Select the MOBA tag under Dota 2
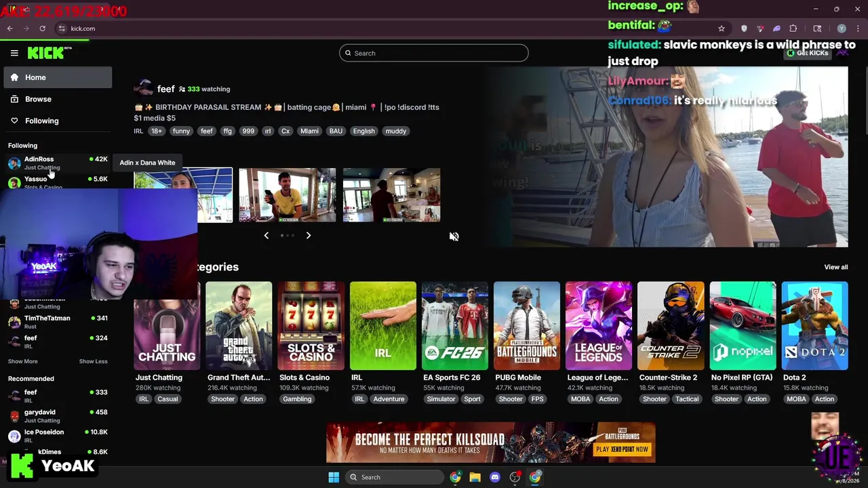 click(796, 399)
